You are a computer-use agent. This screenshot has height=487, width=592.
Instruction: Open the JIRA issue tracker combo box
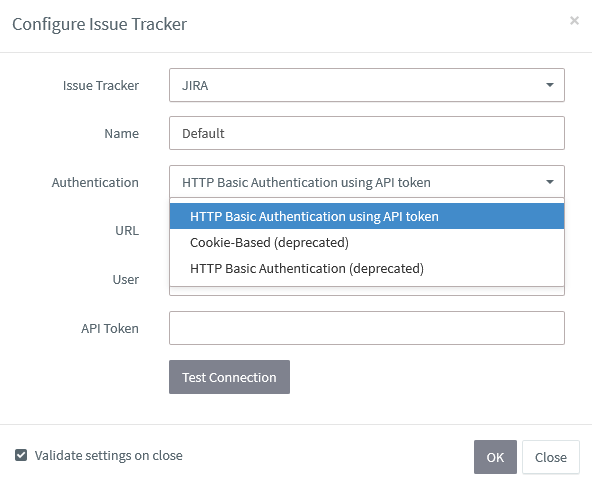pyautogui.click(x=367, y=85)
